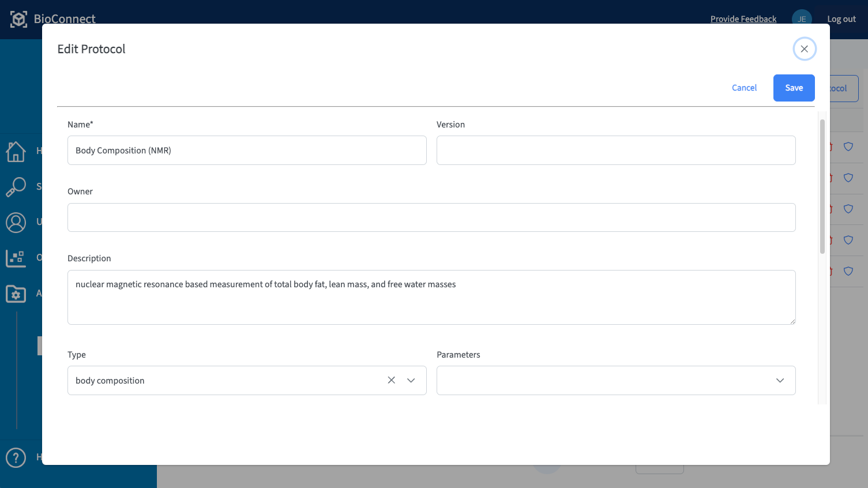Toggle the shield icon on the first protocol row
The width and height of the screenshot is (868, 488).
[x=848, y=147]
